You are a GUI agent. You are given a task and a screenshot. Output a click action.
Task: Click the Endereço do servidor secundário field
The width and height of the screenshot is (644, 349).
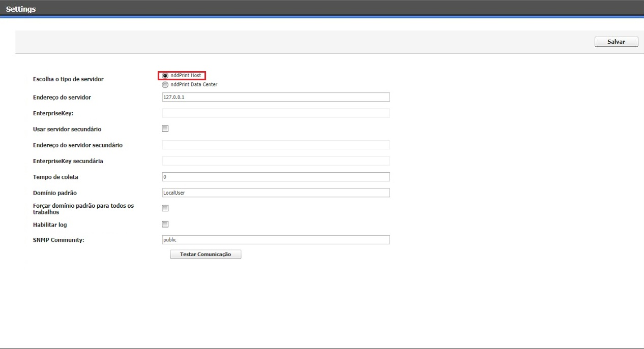(276, 145)
